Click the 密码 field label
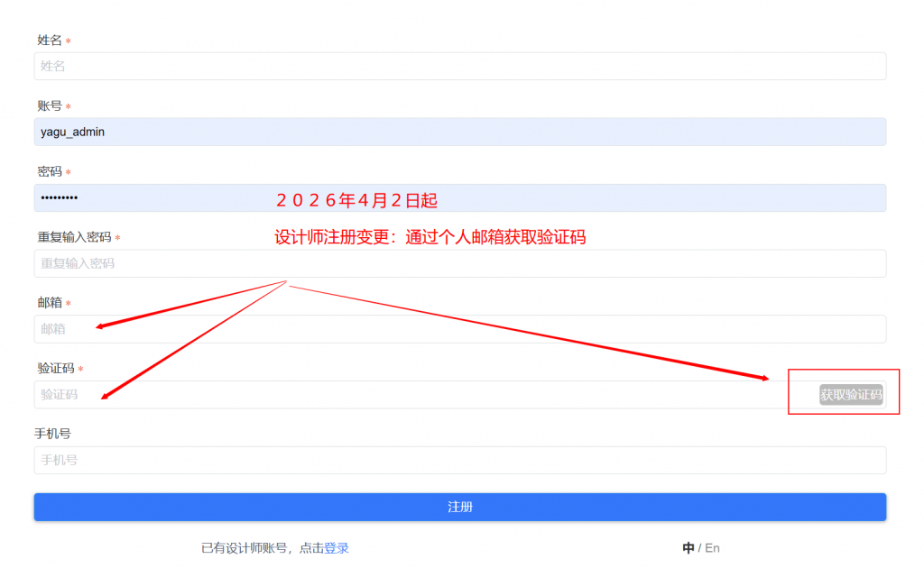 click(50, 171)
